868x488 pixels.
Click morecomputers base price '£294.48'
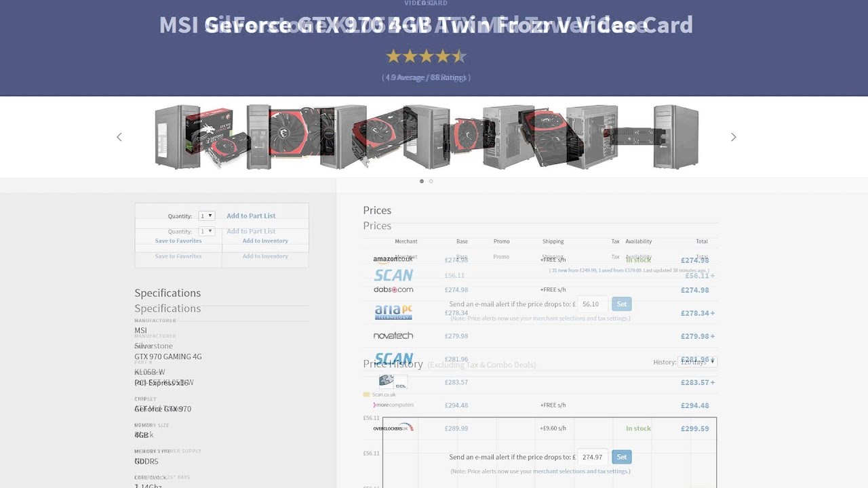(456, 405)
